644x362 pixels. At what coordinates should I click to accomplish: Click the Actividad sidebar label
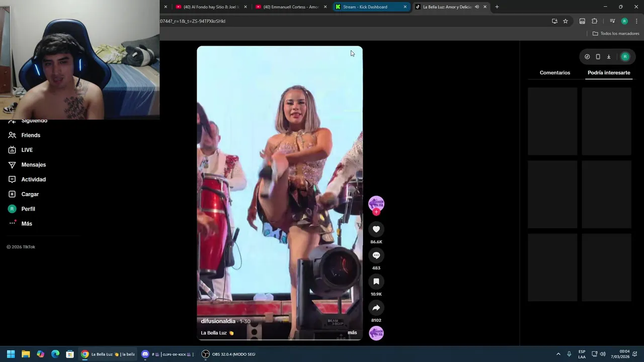point(34,179)
